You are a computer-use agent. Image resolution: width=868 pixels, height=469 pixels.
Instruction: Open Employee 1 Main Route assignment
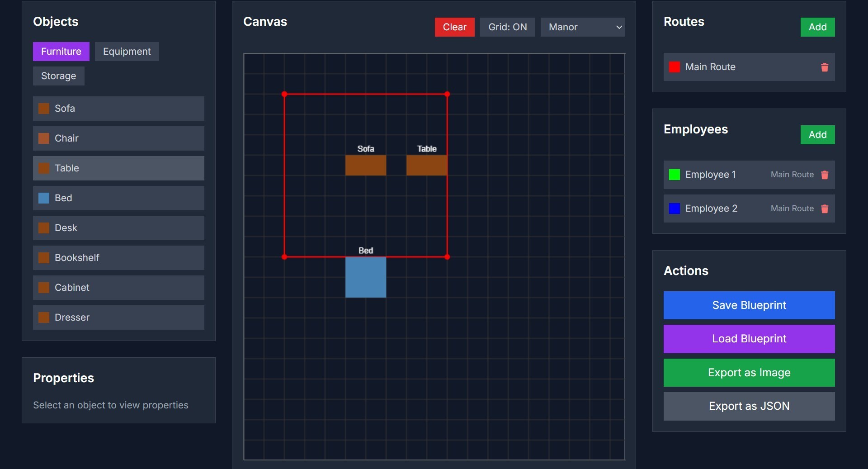pyautogui.click(x=792, y=175)
